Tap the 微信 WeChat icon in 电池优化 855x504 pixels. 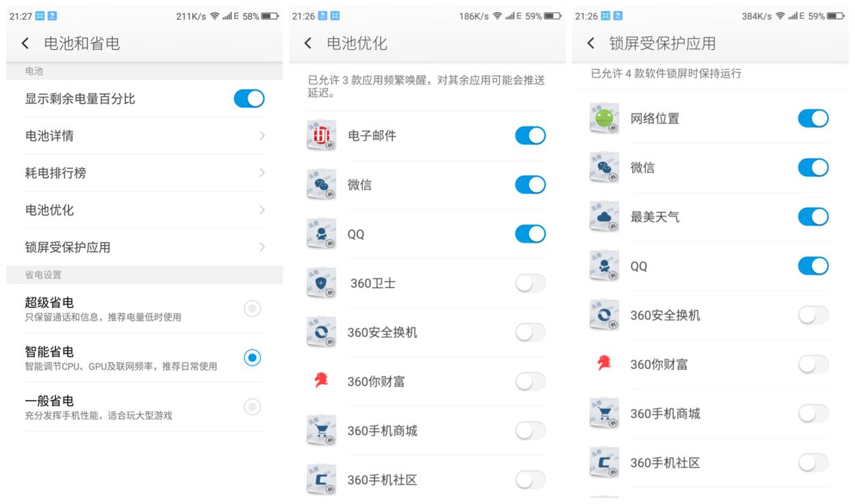click(x=321, y=184)
